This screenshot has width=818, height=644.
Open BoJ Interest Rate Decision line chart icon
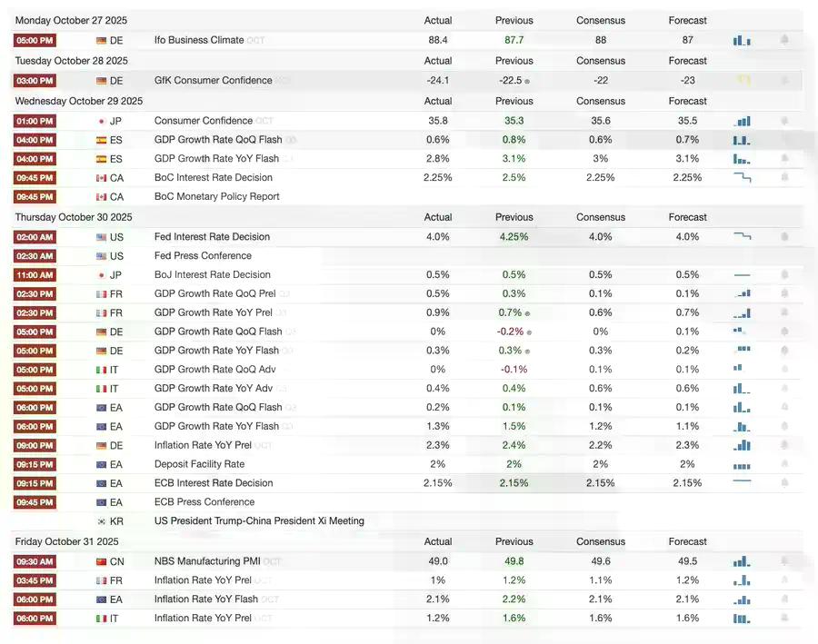click(742, 274)
